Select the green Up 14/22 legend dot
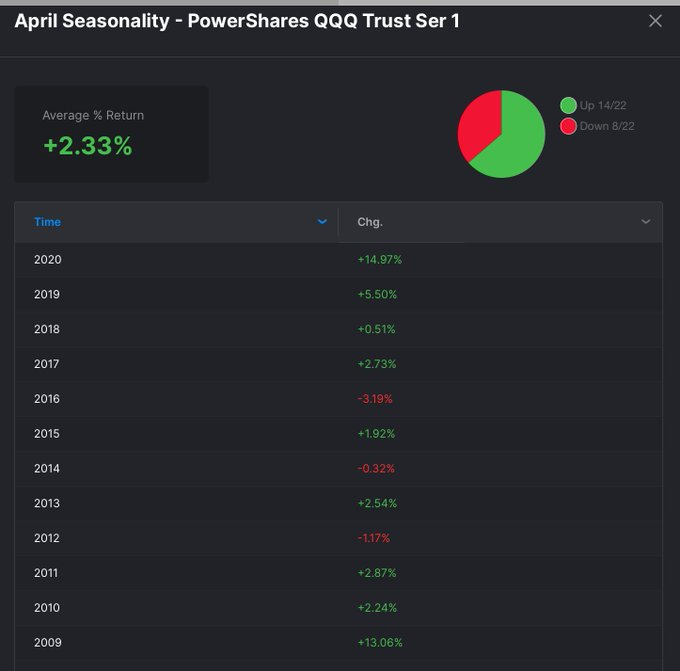 568,105
